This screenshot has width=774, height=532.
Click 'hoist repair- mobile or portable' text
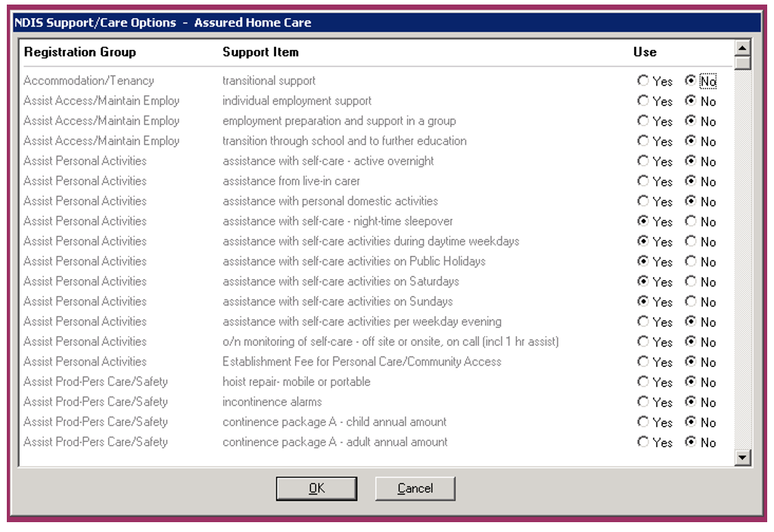pyautogui.click(x=296, y=381)
